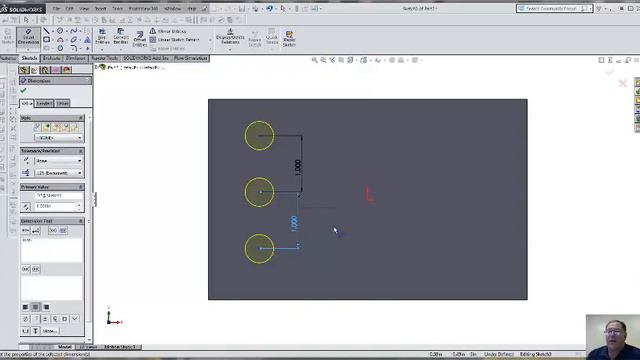
Task: Click the primary value input field
Action: click(55, 206)
